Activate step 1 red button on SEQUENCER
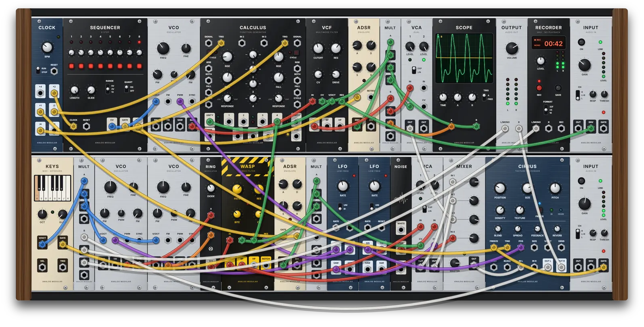Viewport: 644px width, 327px height. (x=72, y=66)
